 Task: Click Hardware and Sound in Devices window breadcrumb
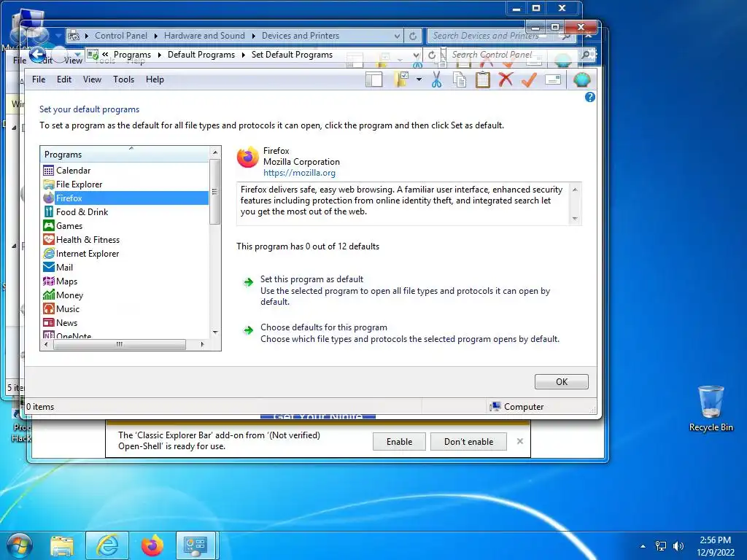point(204,36)
